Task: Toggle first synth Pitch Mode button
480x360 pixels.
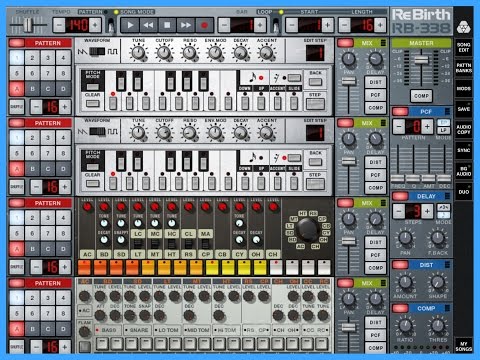Action: [x=92, y=87]
